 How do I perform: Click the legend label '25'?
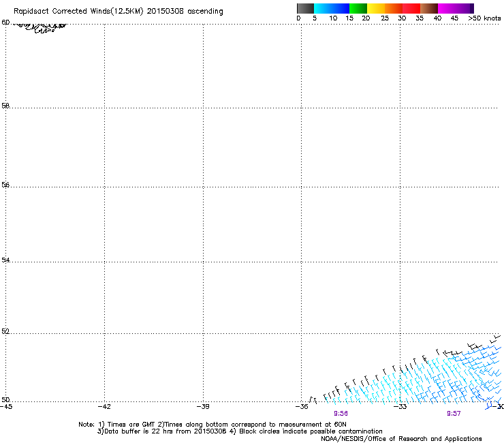(x=385, y=18)
